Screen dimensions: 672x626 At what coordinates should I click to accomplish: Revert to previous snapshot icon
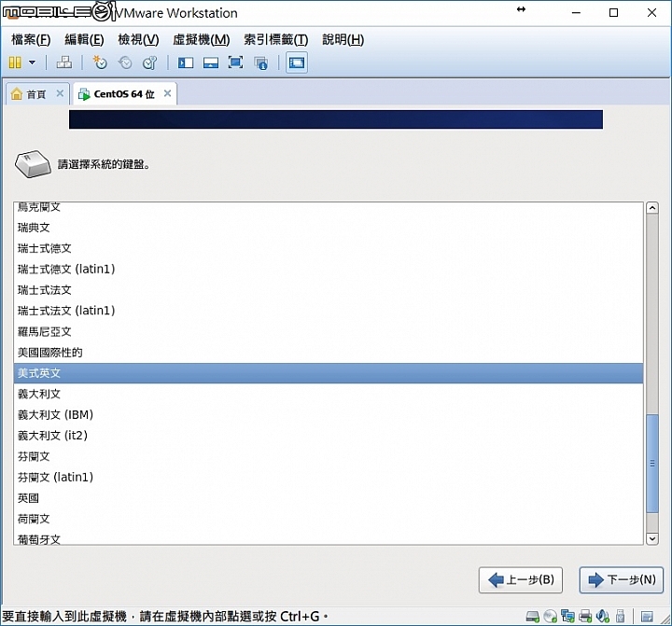(125, 63)
